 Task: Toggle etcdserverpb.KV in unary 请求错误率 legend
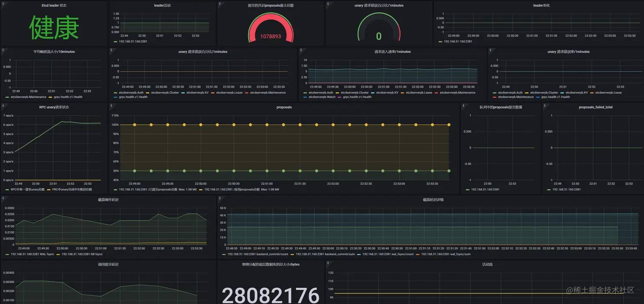click(577, 93)
